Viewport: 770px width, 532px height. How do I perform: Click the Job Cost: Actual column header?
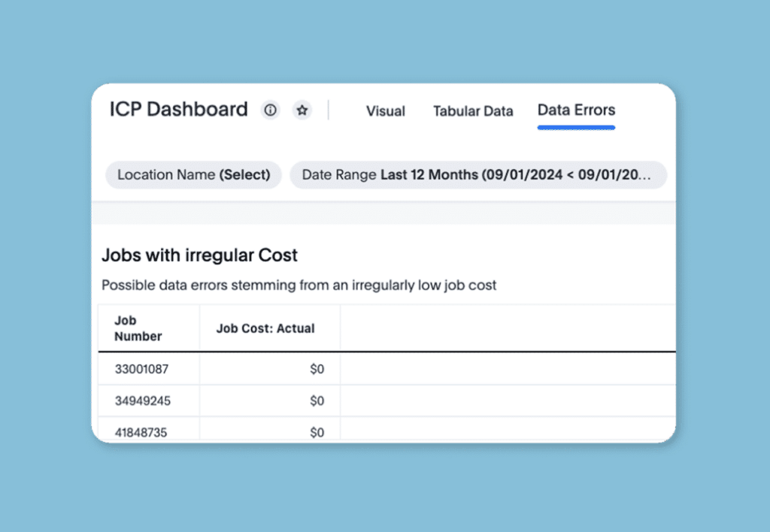pyautogui.click(x=265, y=328)
